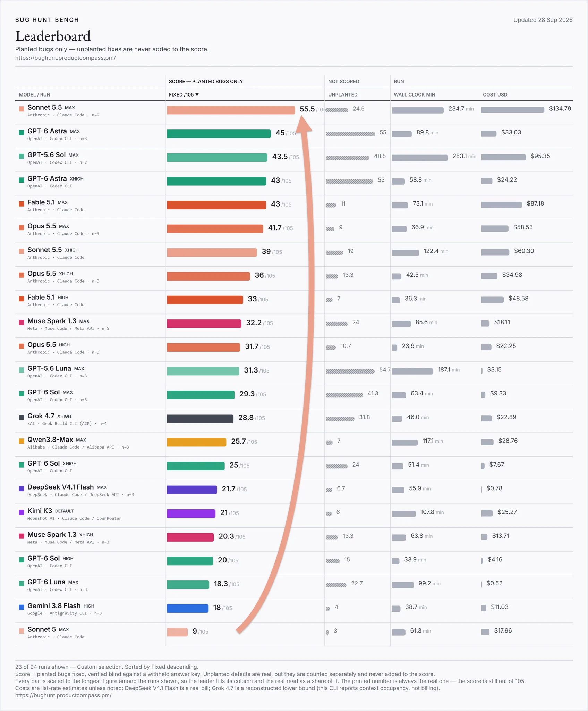Click the sort arrow beside FIXED /105

[x=197, y=94]
